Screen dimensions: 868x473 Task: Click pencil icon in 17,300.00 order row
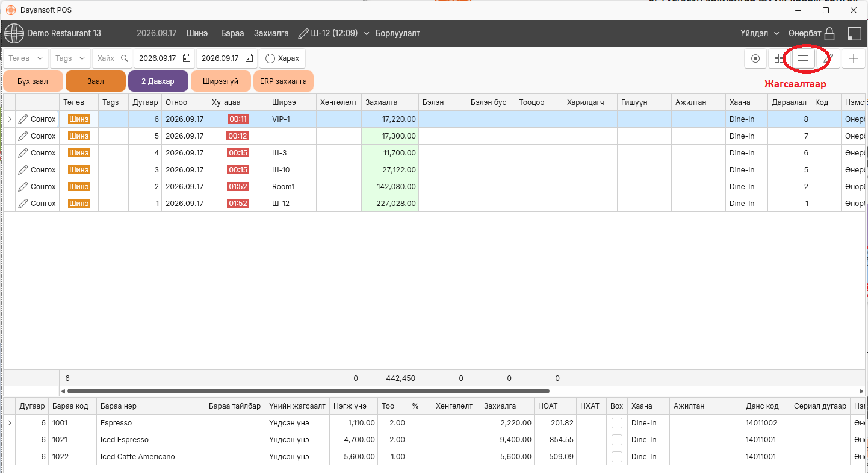[23, 136]
